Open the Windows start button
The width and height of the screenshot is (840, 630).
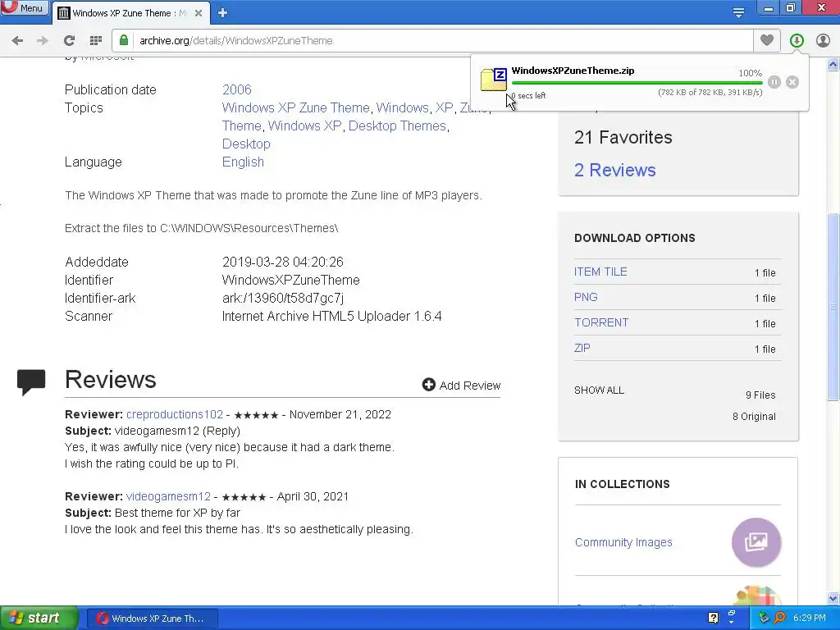point(39,618)
